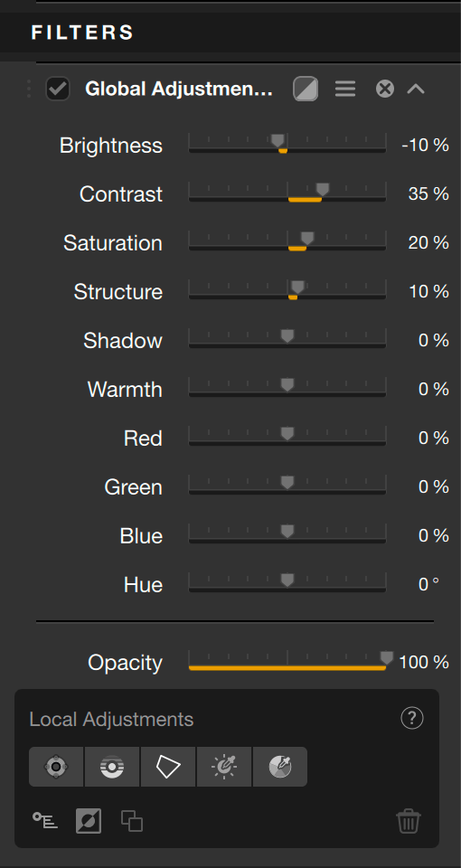Collapse the Global Adjustments filter panel
The height and width of the screenshot is (868, 461).
pyautogui.click(x=416, y=89)
